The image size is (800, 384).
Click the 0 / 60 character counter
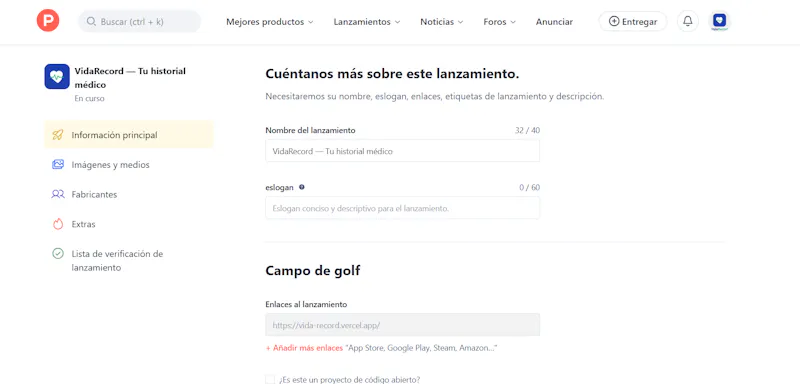[x=529, y=188]
